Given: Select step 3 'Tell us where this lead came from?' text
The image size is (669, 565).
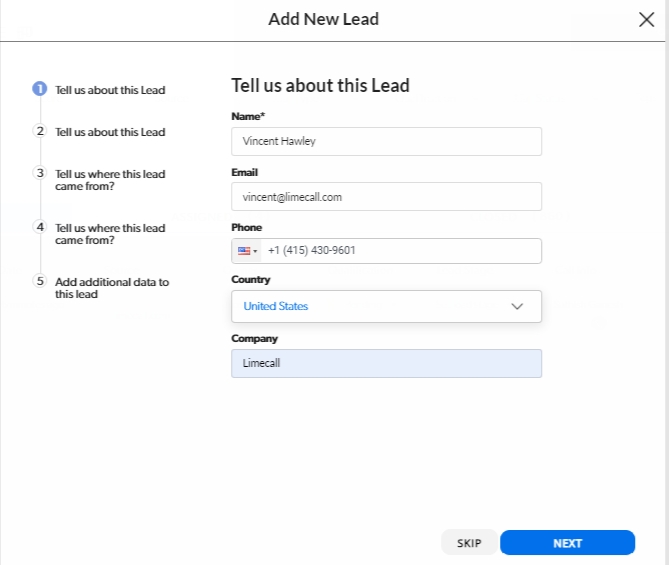Looking at the screenshot, I should (110, 180).
